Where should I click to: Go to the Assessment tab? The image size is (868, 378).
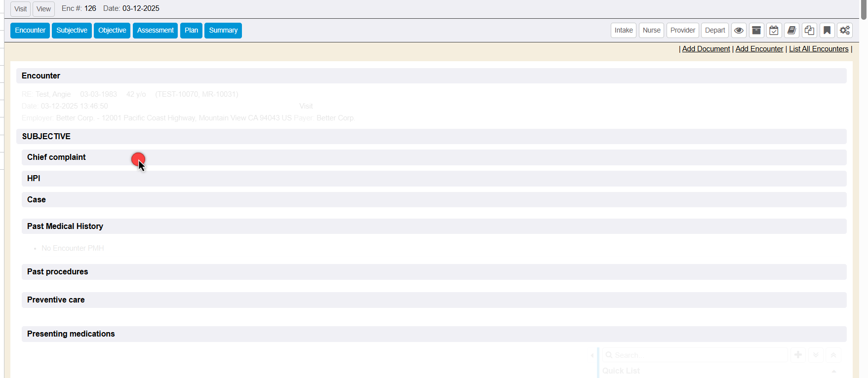[x=155, y=31]
